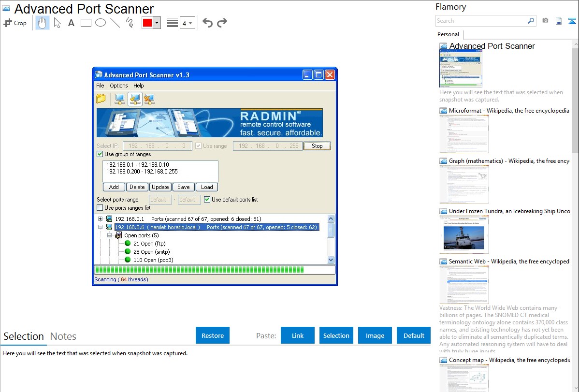
Task: Open the Under Frozen Tundra snapshot
Action: [x=464, y=234]
